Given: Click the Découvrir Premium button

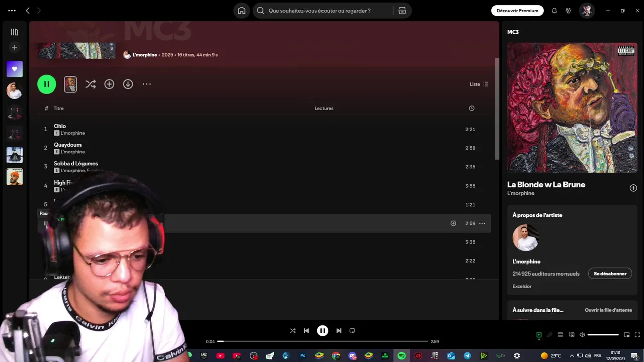Looking at the screenshot, I should 517,11.
